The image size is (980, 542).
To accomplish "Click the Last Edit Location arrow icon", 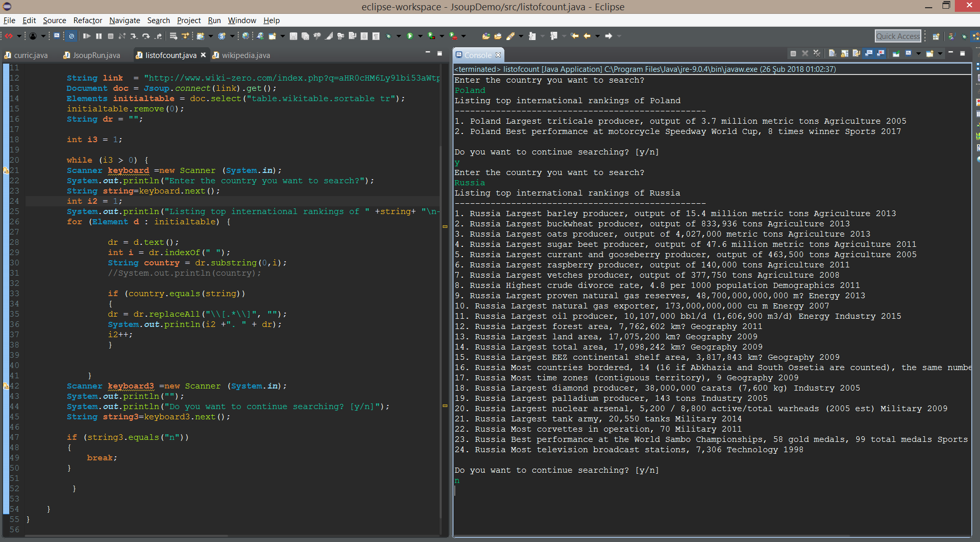I will coord(575,36).
